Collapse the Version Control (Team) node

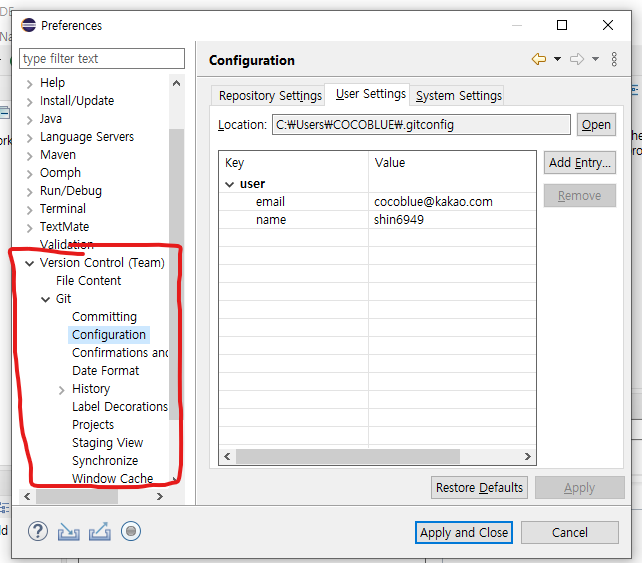(29, 263)
